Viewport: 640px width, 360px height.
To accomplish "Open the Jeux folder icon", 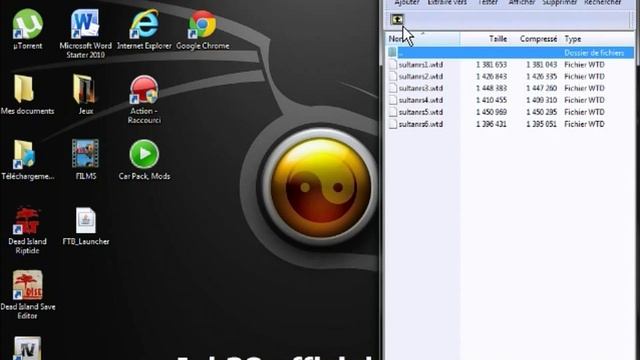I will (x=85, y=95).
